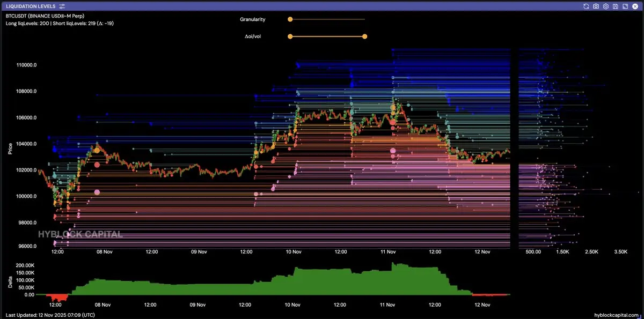Screen dimensions: 644x319
Task: Take a snapshot with the camera icon
Action: click(x=596, y=6)
